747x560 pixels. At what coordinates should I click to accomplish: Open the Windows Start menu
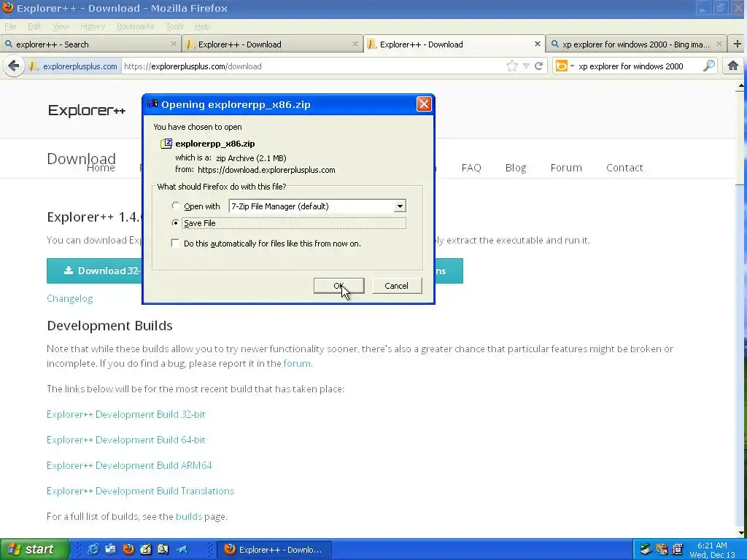click(34, 549)
